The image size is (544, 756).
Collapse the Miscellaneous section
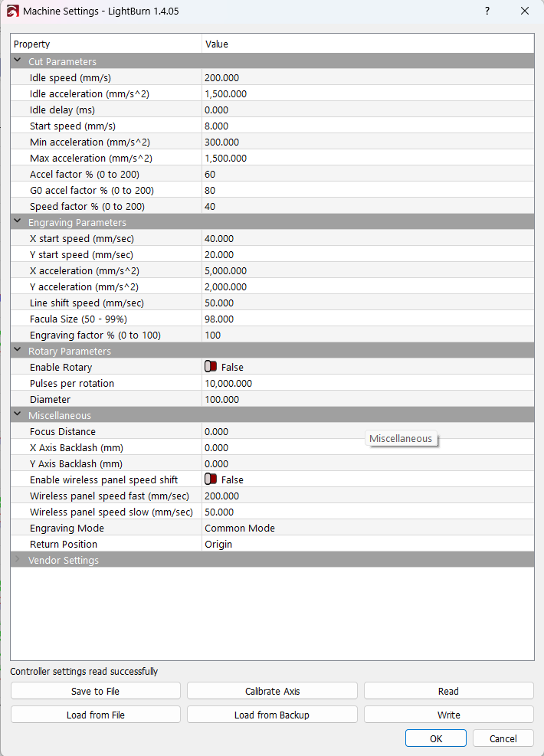coord(18,414)
